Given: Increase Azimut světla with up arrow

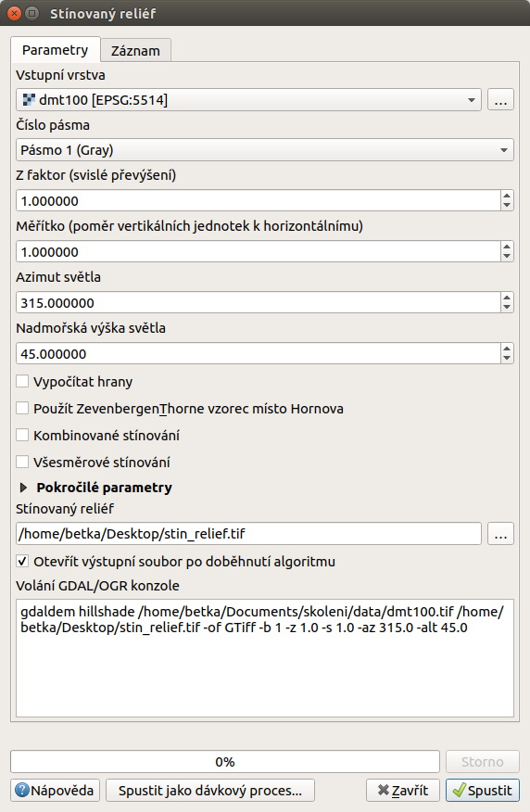Looking at the screenshot, I should pyautogui.click(x=507, y=298).
